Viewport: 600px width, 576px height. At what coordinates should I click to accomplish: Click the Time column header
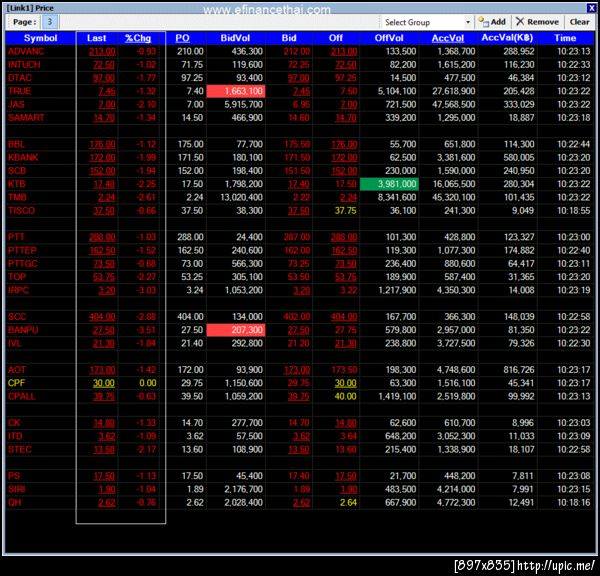tap(565, 38)
